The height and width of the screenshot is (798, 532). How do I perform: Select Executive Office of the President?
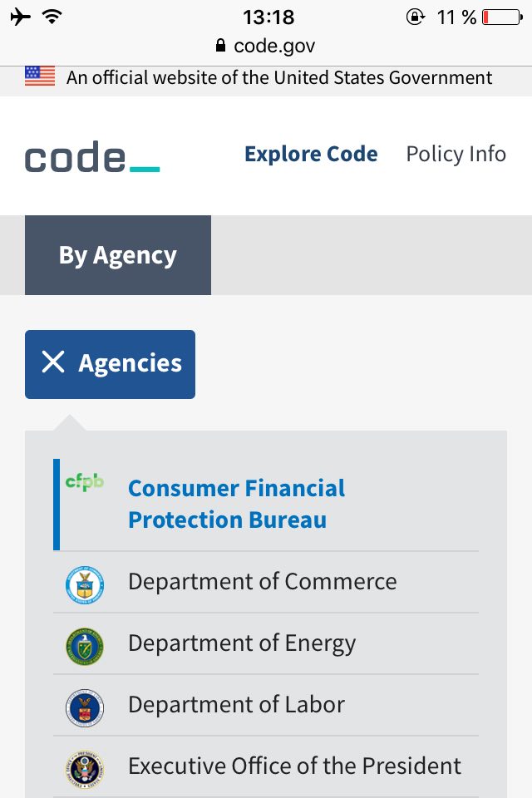tap(294, 766)
